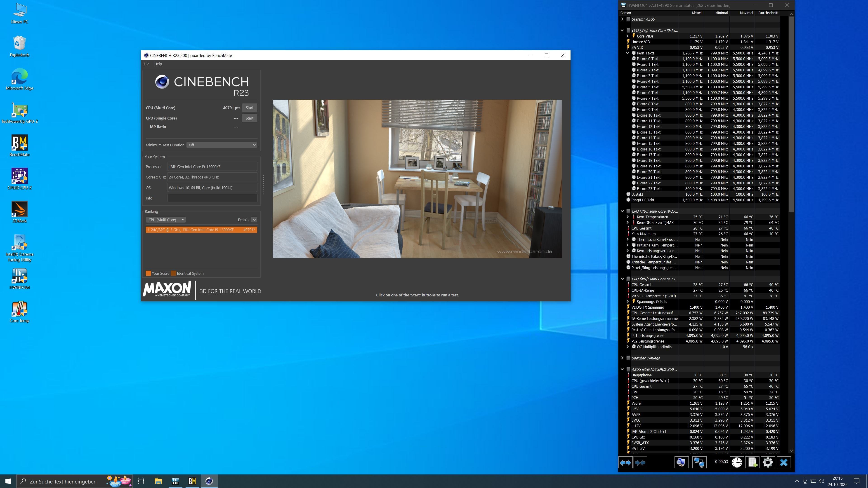Open HWiNFO sensor settings gear icon
Viewport: 868px width, 488px height.
768,463
